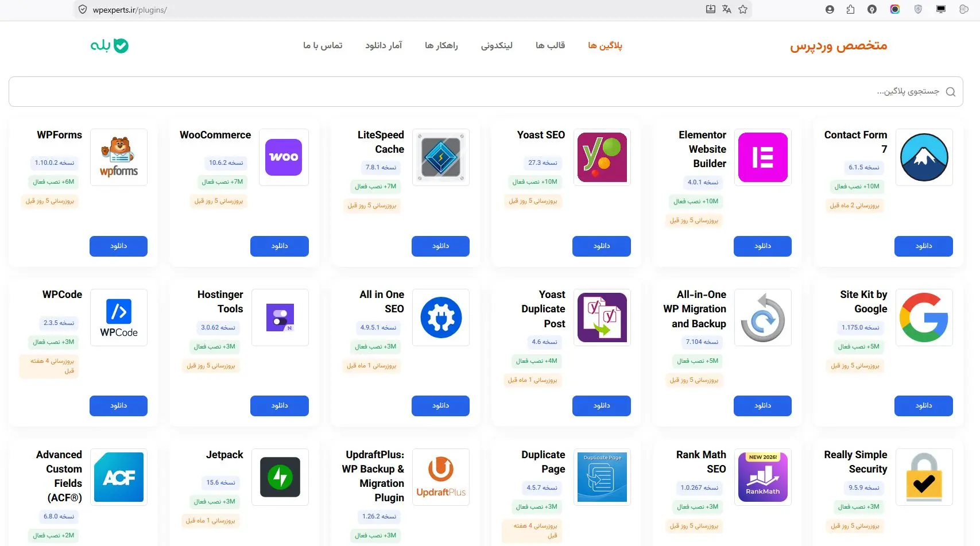The height and width of the screenshot is (546, 980).
Task: Click the Jetpack title text
Action: (224, 455)
